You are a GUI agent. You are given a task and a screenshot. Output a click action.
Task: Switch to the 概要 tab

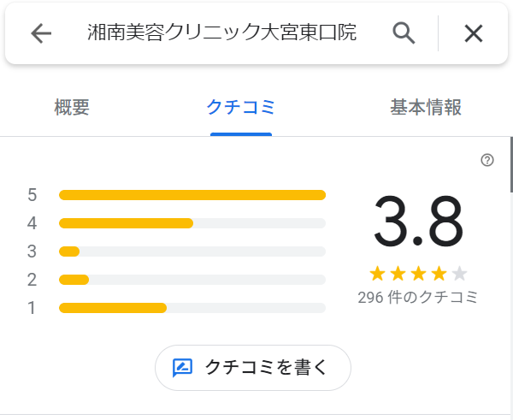(x=72, y=108)
